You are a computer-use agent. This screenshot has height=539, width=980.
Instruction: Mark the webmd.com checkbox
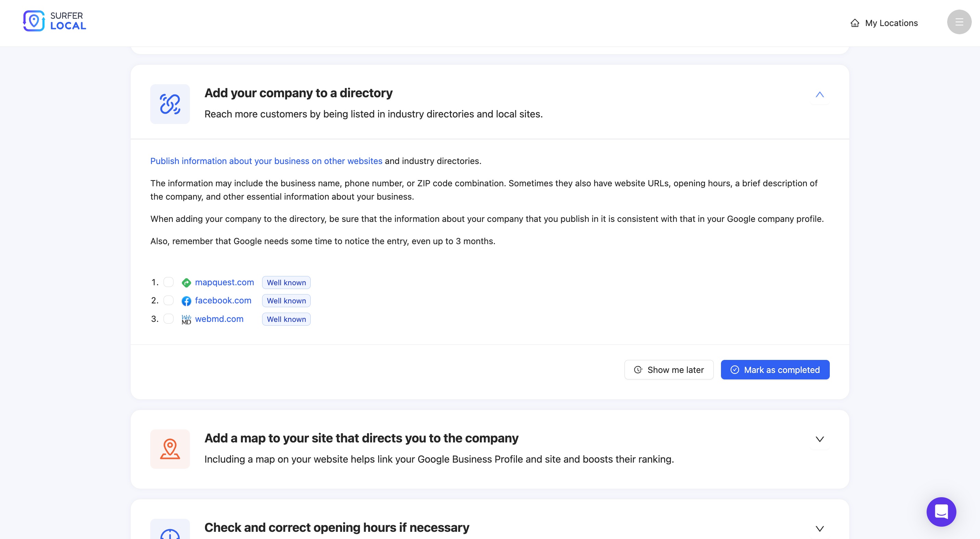pos(169,318)
